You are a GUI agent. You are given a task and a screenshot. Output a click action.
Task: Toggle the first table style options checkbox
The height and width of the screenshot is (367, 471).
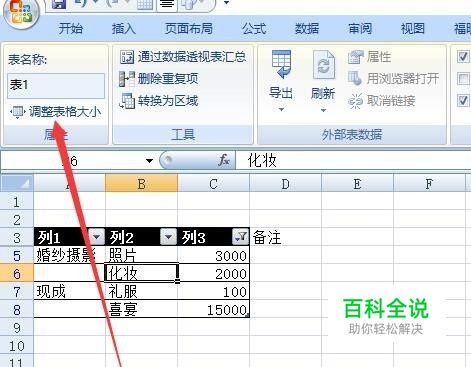(463, 57)
